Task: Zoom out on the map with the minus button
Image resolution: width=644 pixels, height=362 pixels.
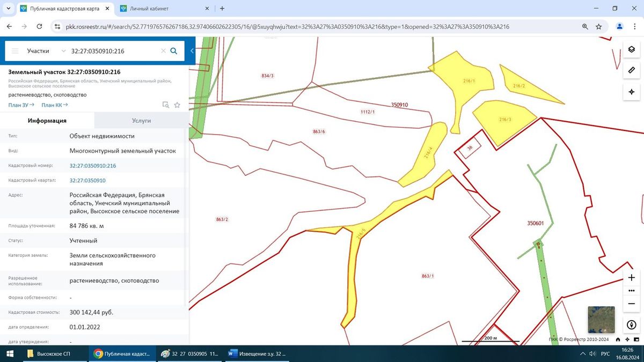Action: pyautogui.click(x=632, y=304)
